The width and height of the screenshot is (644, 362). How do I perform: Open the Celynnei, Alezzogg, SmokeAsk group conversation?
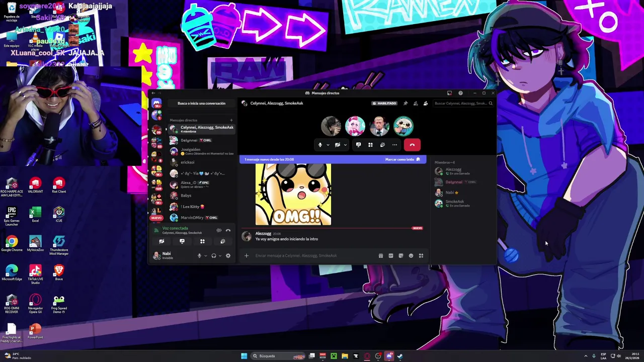coord(201,129)
